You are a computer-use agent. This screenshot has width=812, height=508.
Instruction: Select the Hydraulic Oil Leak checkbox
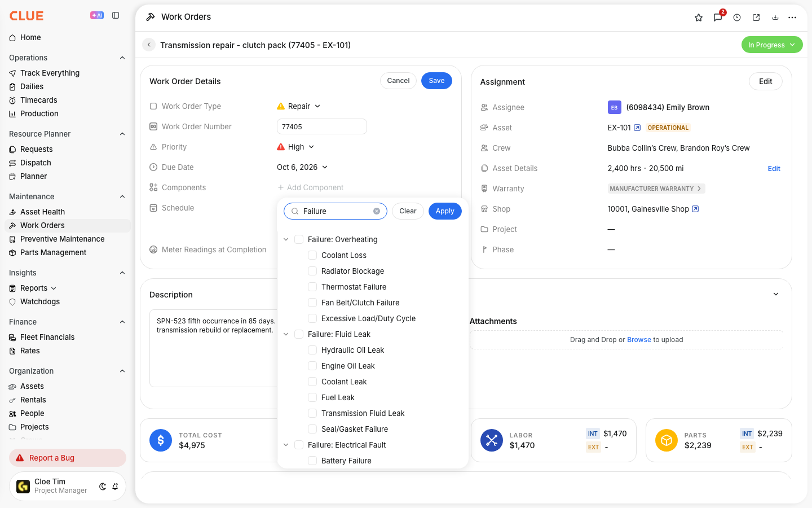(312, 350)
